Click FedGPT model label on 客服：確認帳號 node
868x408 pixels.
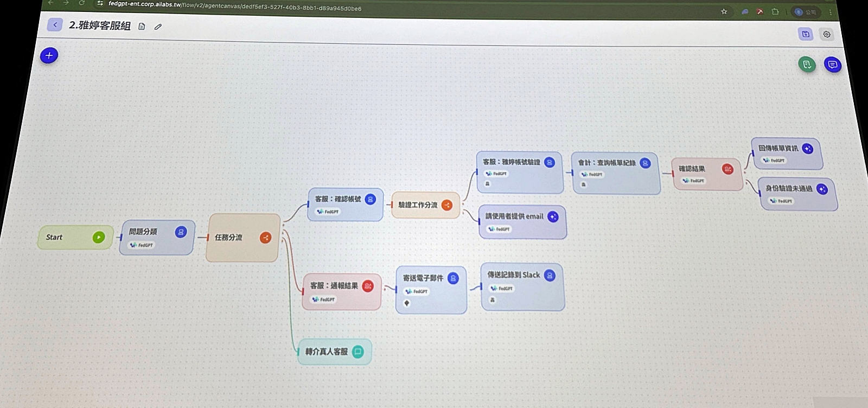pos(328,212)
